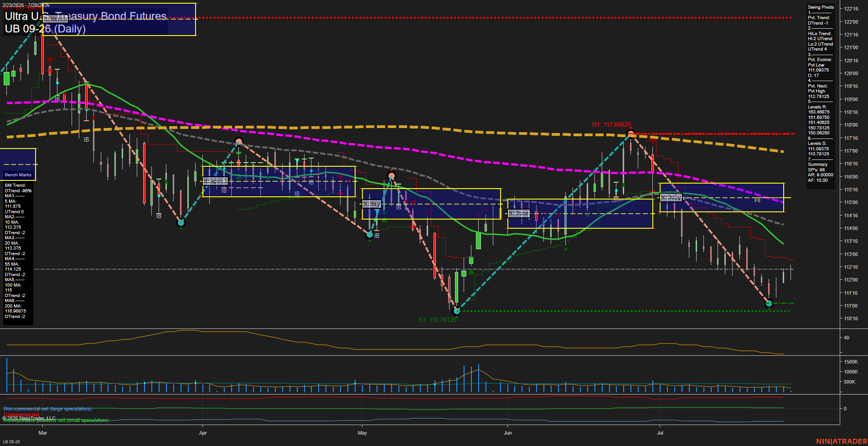Click the UB 09-26 tab label
Viewport: 868px width, 446px height.
(11, 441)
